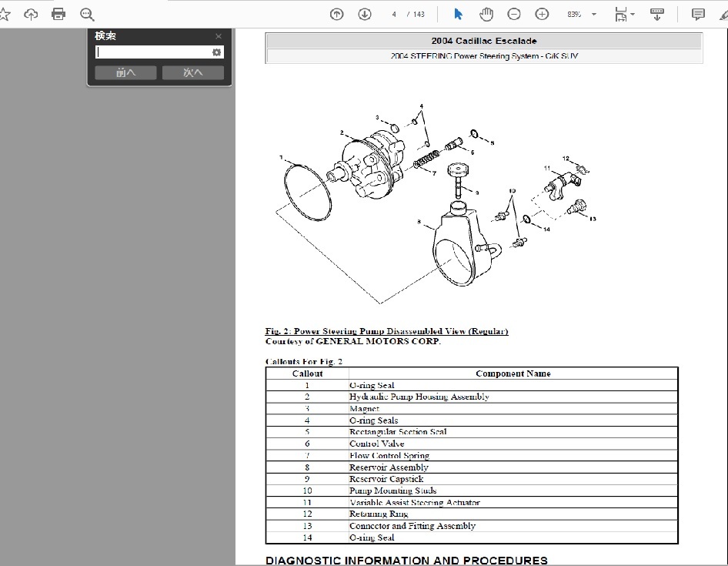Print the document
The width and height of the screenshot is (728, 566).
(58, 15)
